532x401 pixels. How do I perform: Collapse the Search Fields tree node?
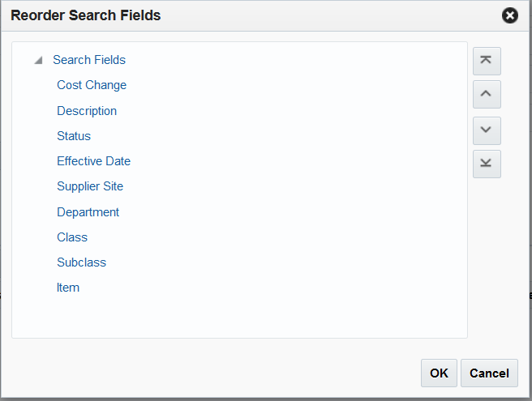pyautogui.click(x=38, y=61)
